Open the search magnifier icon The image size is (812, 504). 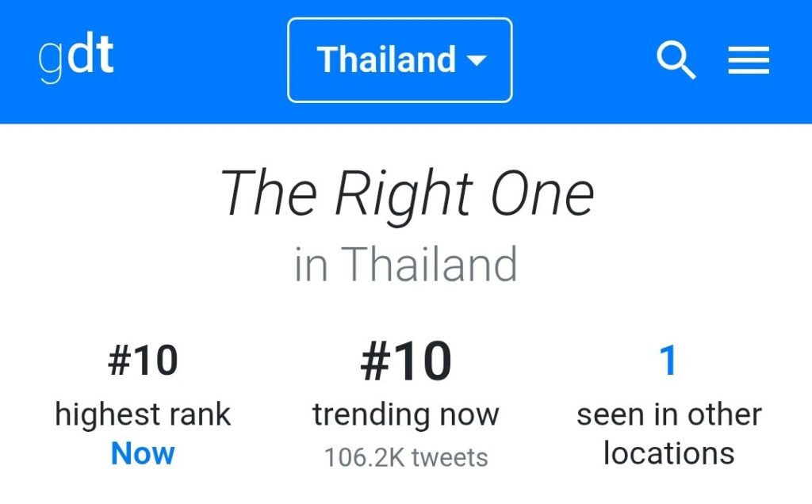676,60
